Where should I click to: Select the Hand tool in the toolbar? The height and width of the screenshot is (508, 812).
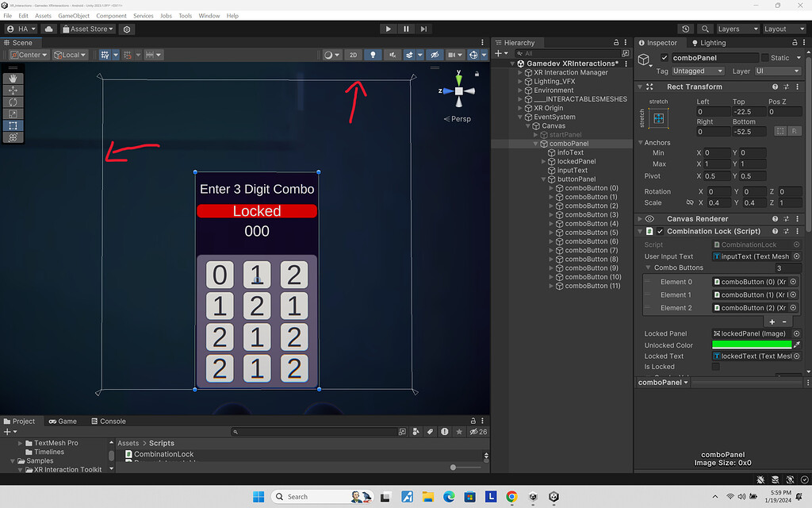coord(13,79)
